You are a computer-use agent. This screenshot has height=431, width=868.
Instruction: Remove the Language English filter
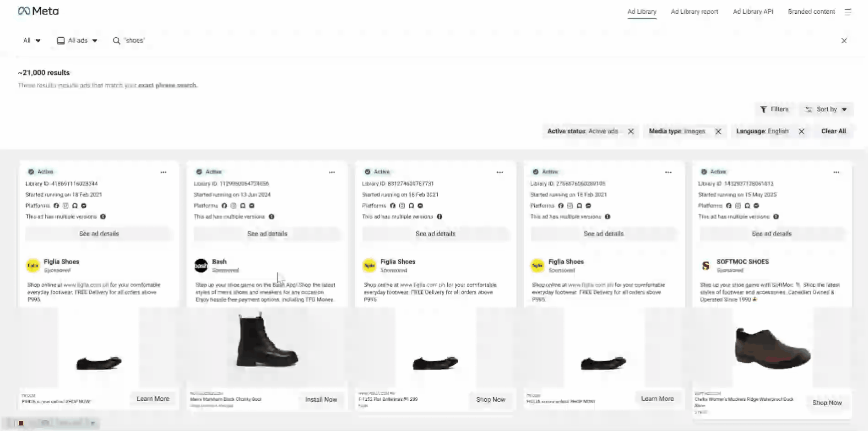[x=802, y=131]
